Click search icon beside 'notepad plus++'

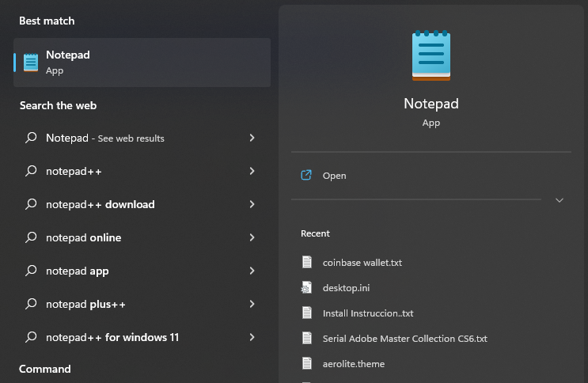pyautogui.click(x=31, y=304)
